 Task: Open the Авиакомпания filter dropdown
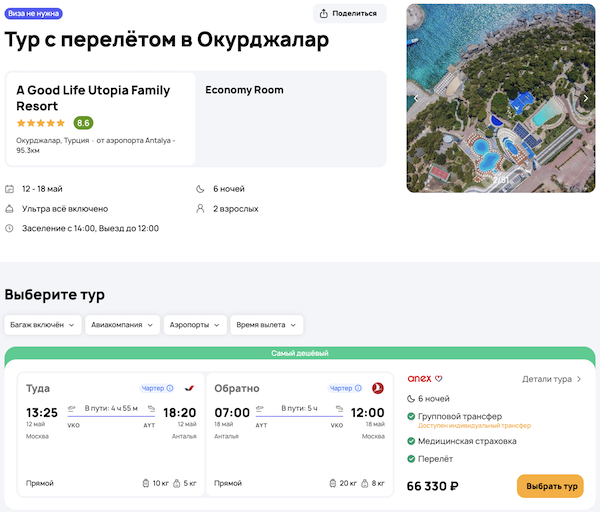[125, 325]
